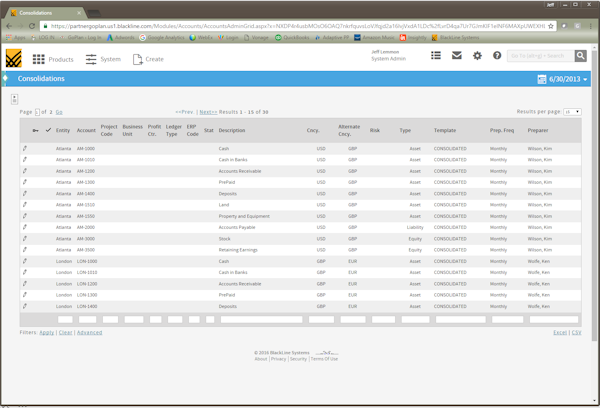Click the Description filter field

[261, 320]
